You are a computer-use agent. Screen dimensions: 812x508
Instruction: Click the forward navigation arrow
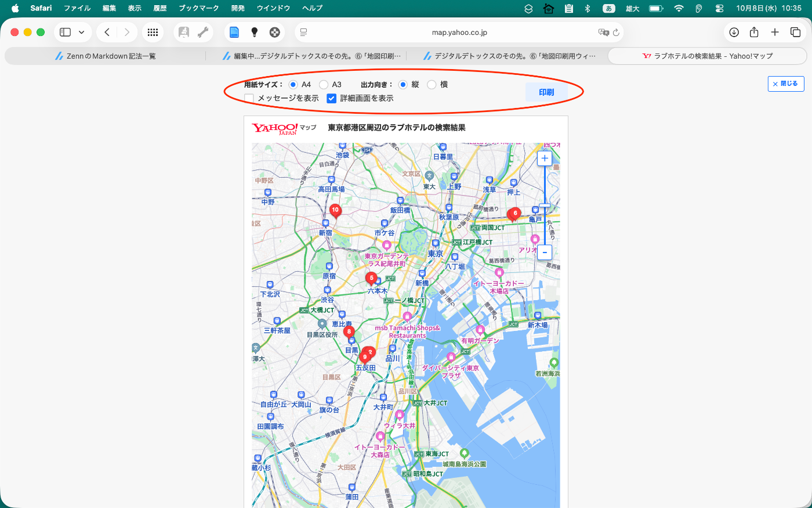click(x=127, y=33)
